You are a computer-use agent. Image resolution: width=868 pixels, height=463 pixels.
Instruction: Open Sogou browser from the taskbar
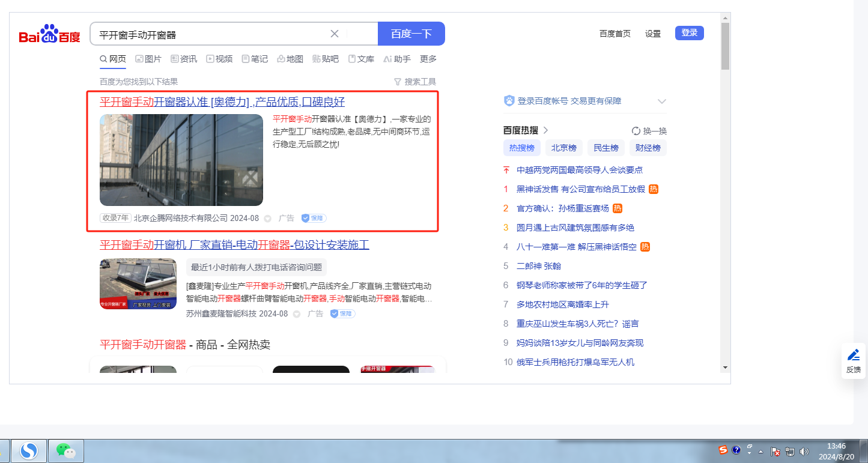[x=29, y=450]
